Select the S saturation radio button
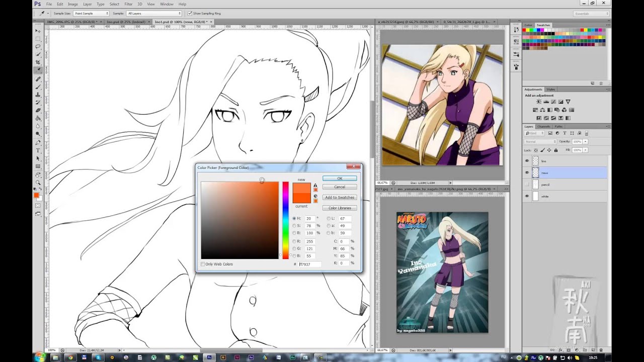 [x=294, y=226]
